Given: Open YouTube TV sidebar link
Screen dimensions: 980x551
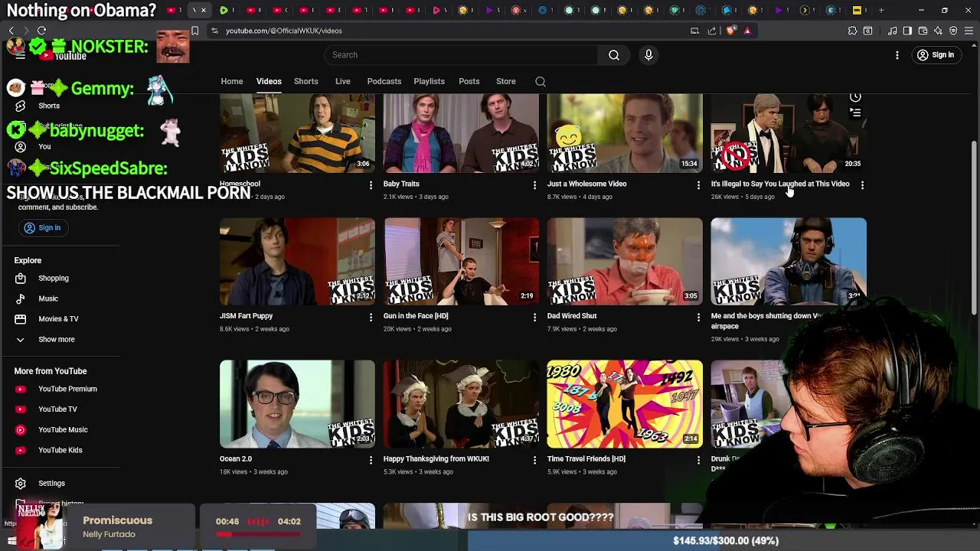Looking at the screenshot, I should point(57,409).
